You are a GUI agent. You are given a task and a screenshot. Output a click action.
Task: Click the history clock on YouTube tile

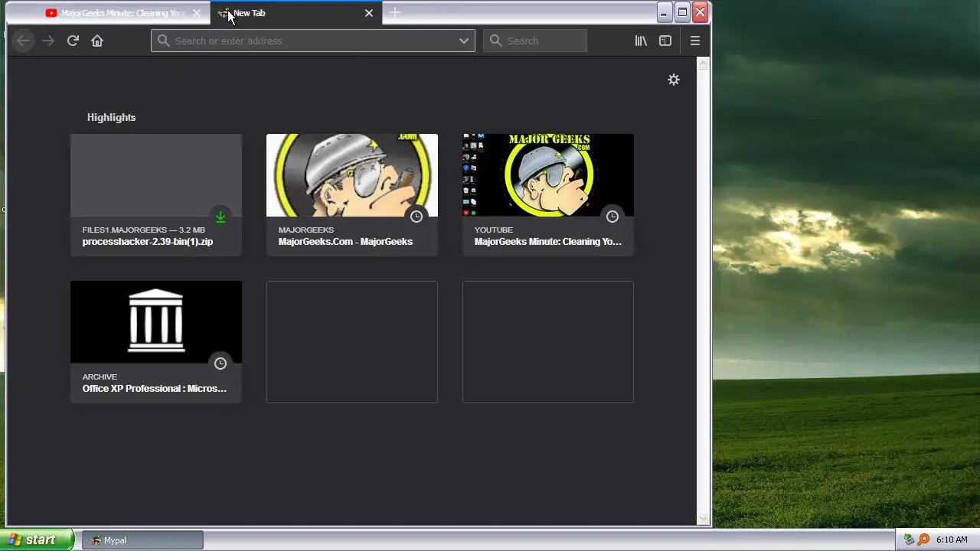(x=612, y=217)
